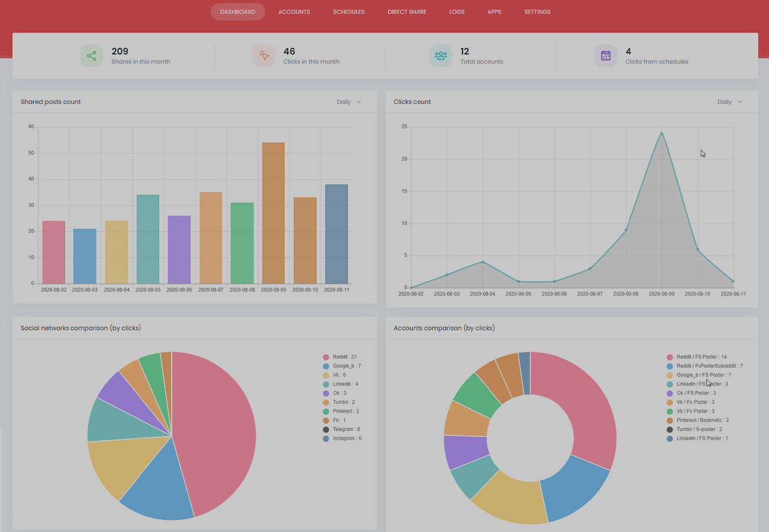Click the green share icon beside 209
This screenshot has height=532, width=769.
pos(92,55)
